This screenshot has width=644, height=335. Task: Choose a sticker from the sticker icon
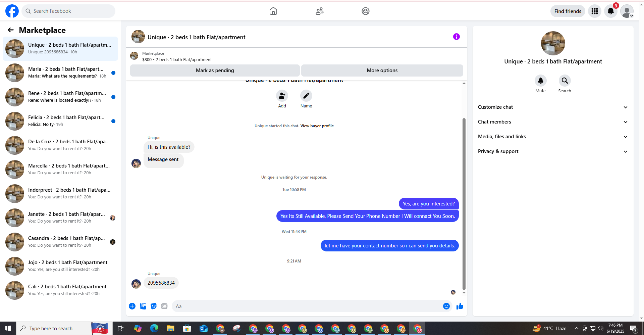154,306
